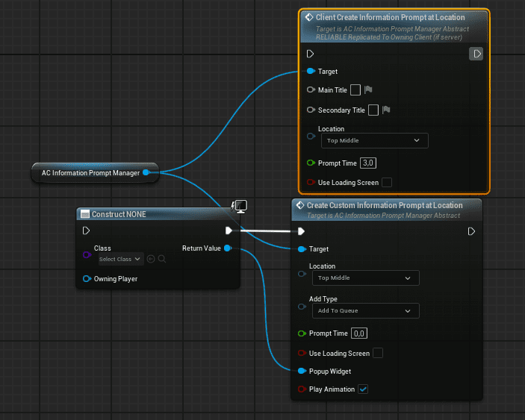Image resolution: width=525 pixels, height=420 pixels.
Task: Open localization flag beside Secondary Title
Action: (x=386, y=110)
